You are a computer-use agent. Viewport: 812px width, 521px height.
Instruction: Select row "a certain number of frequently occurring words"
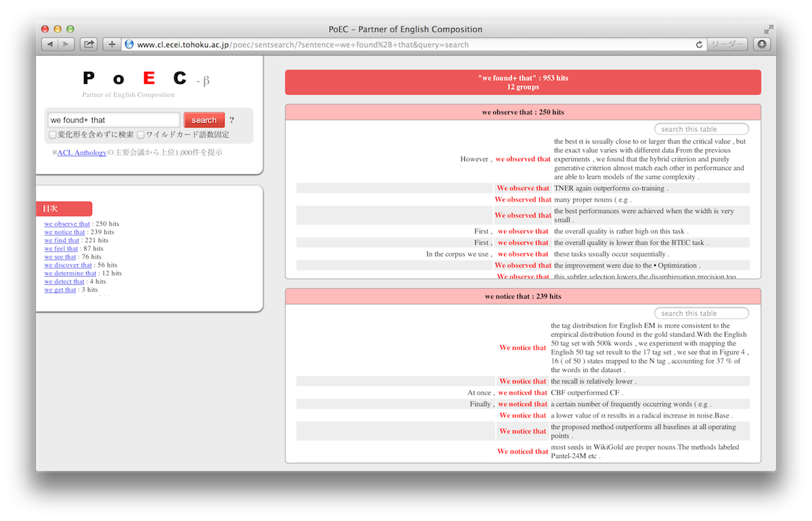coord(523,404)
